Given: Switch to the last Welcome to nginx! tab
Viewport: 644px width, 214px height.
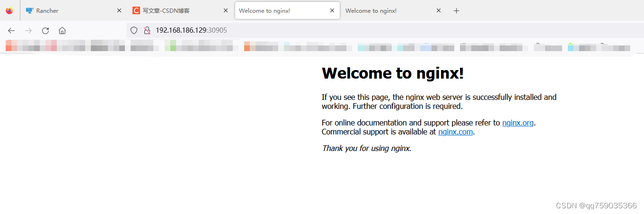Looking at the screenshot, I should point(394,10).
